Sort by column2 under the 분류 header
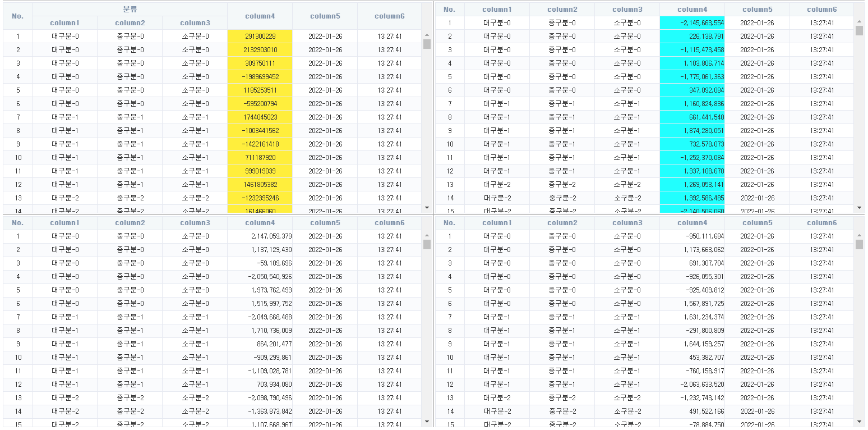This screenshot has width=868, height=430. 130,23
